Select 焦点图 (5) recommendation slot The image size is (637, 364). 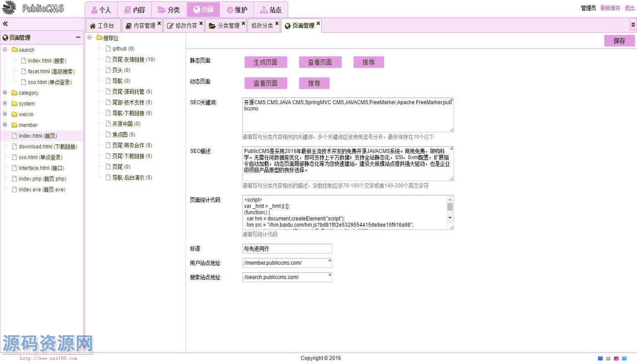tap(124, 135)
